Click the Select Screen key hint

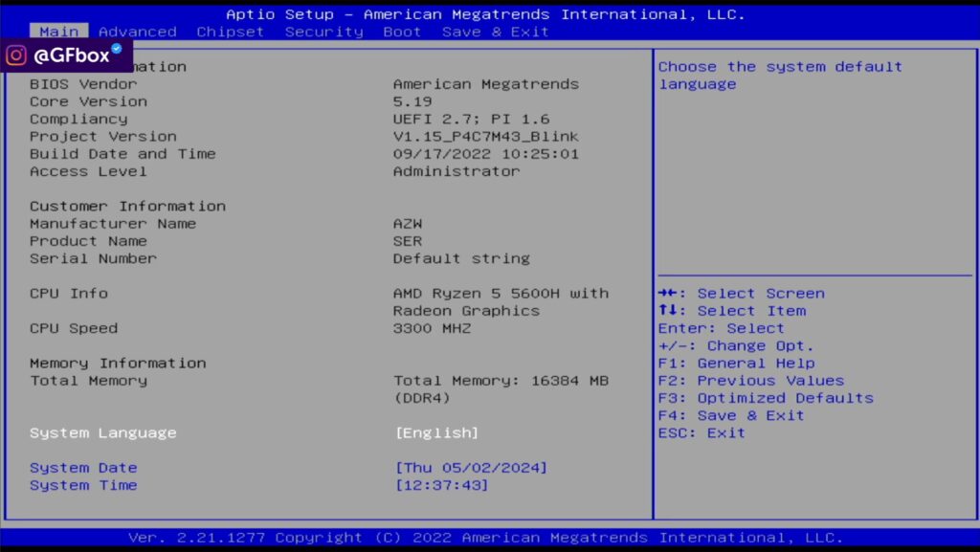pyautogui.click(x=742, y=294)
